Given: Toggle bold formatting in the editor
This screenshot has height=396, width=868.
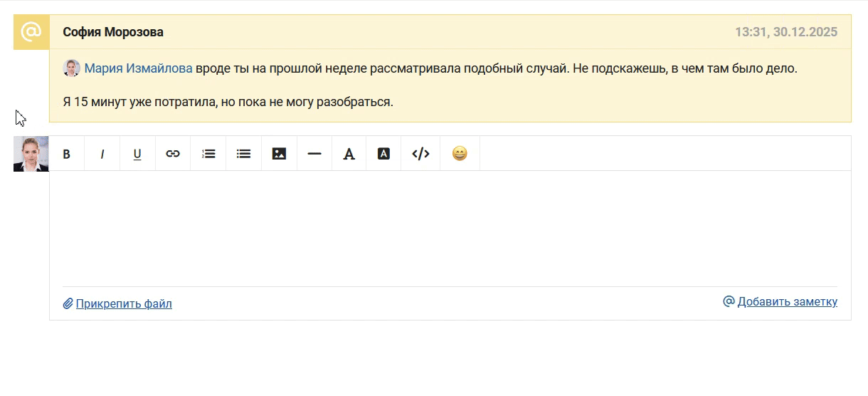Looking at the screenshot, I should point(67,154).
